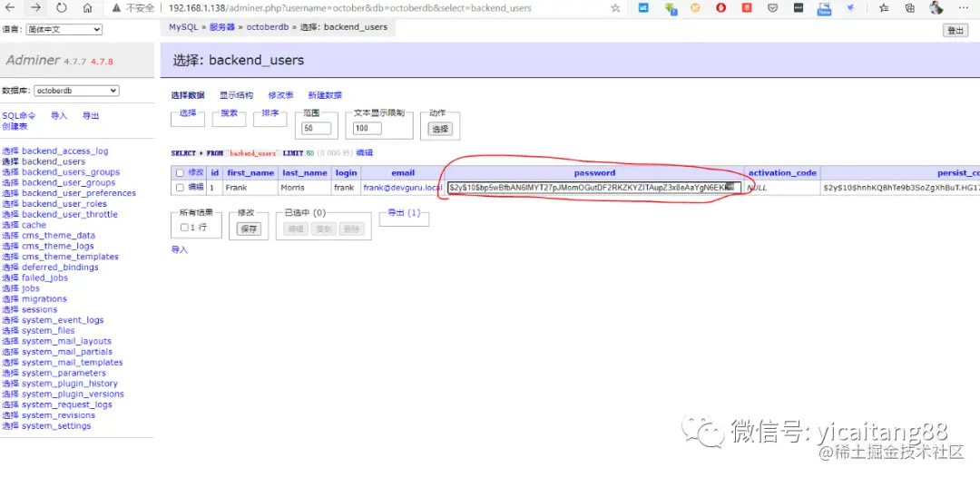Open the language dropdown showing 简体中文
980x477 pixels.
pyautogui.click(x=64, y=29)
